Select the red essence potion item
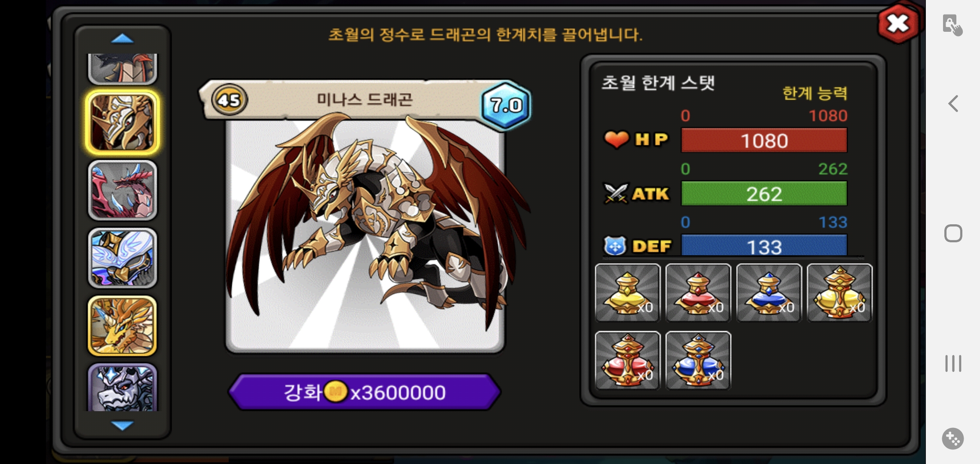980x464 pixels. 698,293
